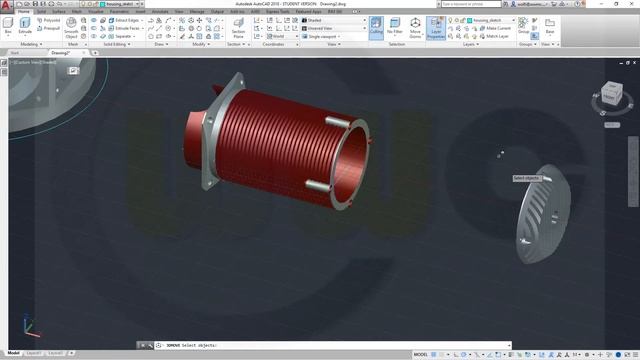The width and height of the screenshot is (640, 360).
Task: Open the Single viewport dropdown
Action: click(x=322, y=36)
